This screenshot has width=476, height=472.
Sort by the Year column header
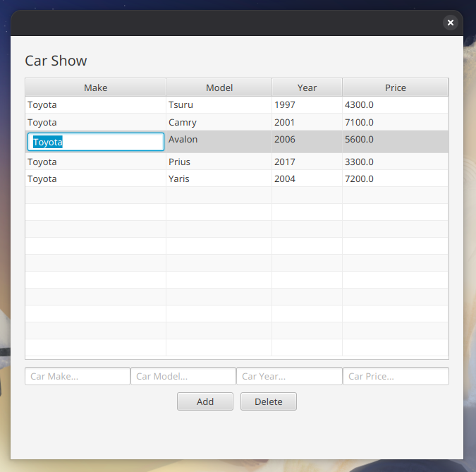pyautogui.click(x=307, y=87)
